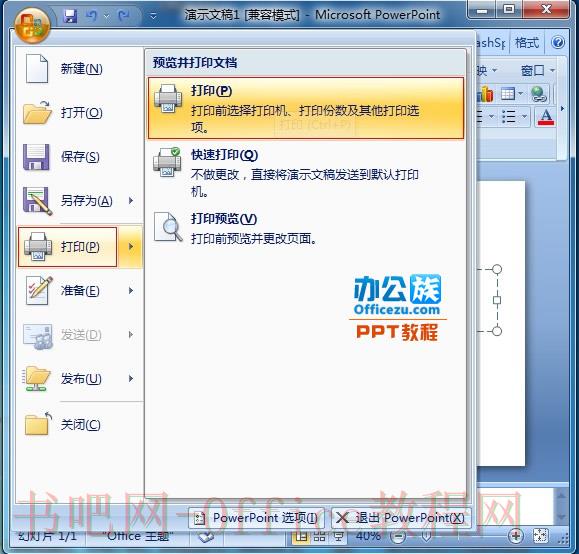Click the red font color A icon
The width and height of the screenshot is (579, 554).
(546, 117)
